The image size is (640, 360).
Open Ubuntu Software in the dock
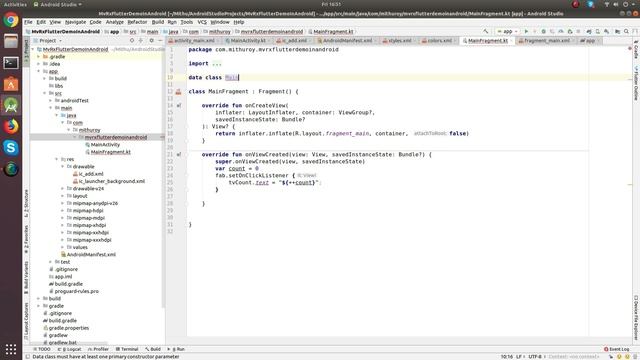tap(11, 84)
